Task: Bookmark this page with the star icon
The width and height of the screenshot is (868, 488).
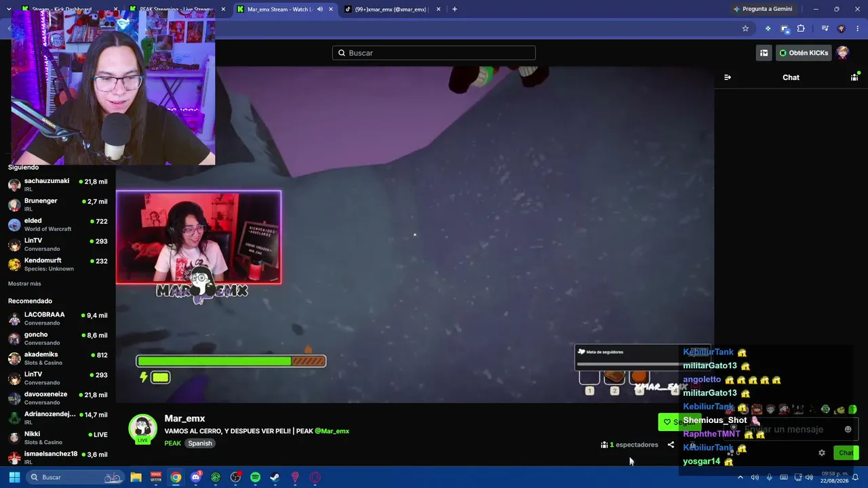Action: coord(745,28)
